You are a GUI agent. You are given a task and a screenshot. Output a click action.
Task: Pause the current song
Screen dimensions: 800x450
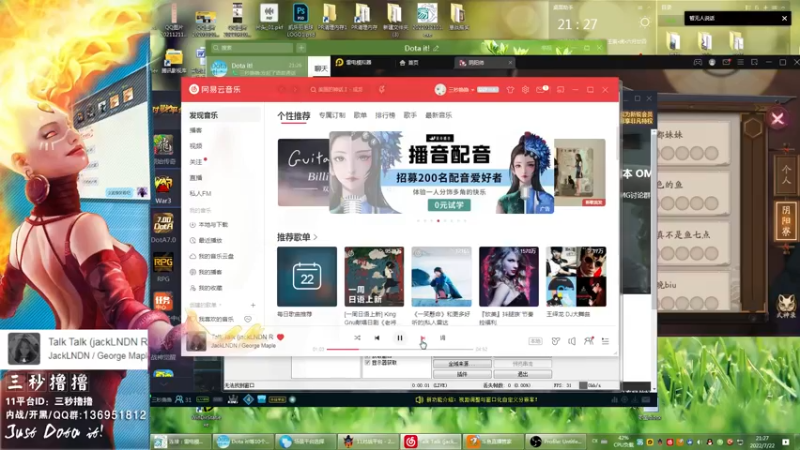[399, 338]
